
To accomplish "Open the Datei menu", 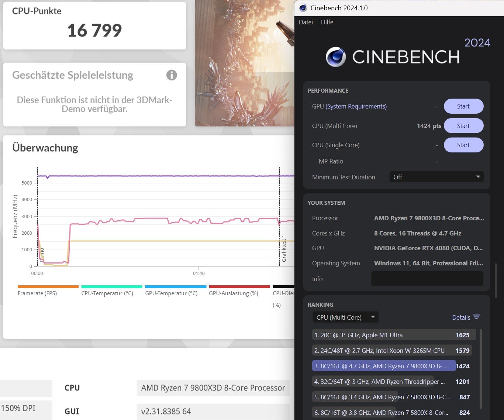I will [x=306, y=22].
